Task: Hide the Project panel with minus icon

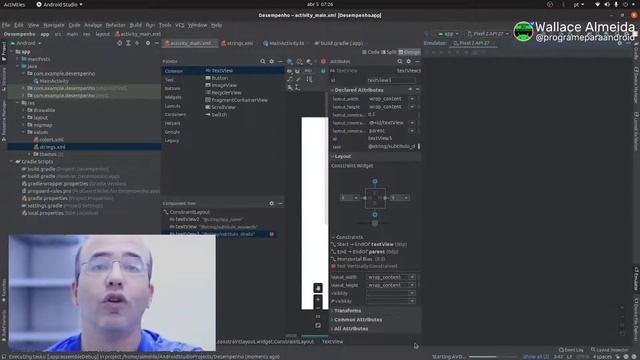Action: (x=156, y=43)
